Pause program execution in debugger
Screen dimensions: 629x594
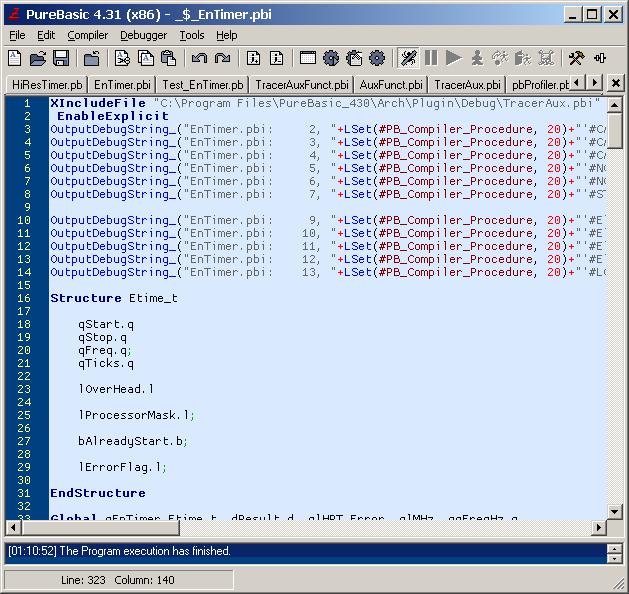(431, 58)
